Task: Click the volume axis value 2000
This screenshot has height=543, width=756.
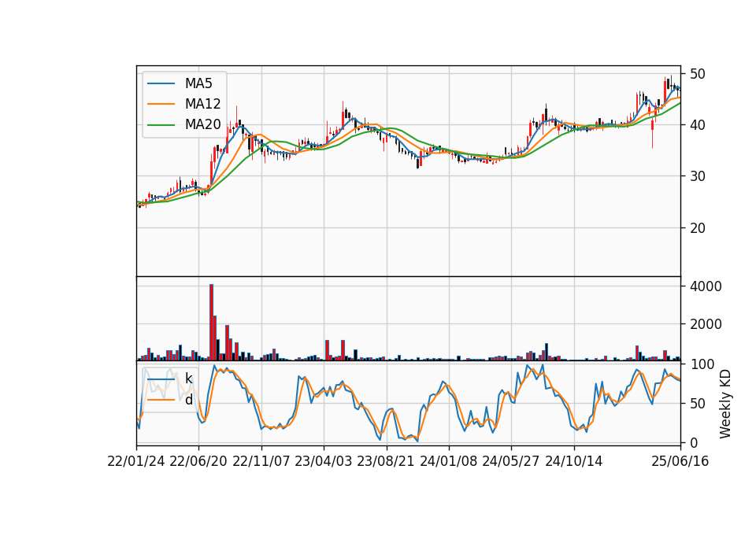Action: tap(706, 324)
